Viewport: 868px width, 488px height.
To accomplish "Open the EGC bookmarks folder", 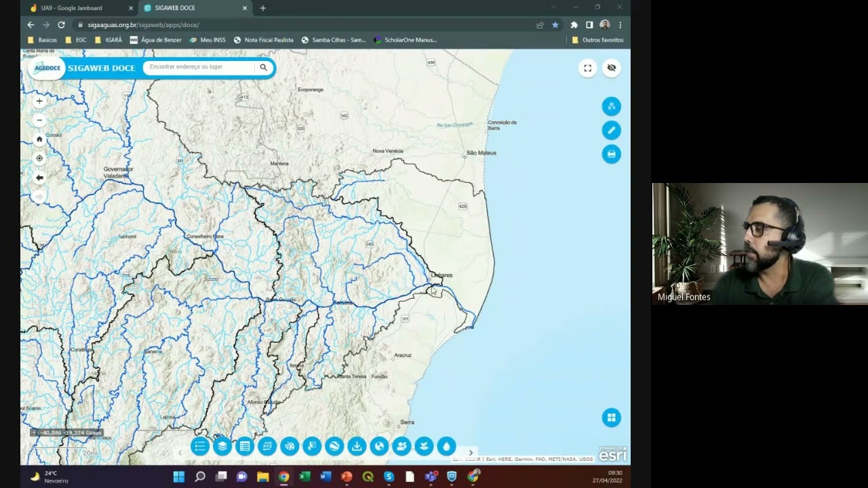I will 76,40.
